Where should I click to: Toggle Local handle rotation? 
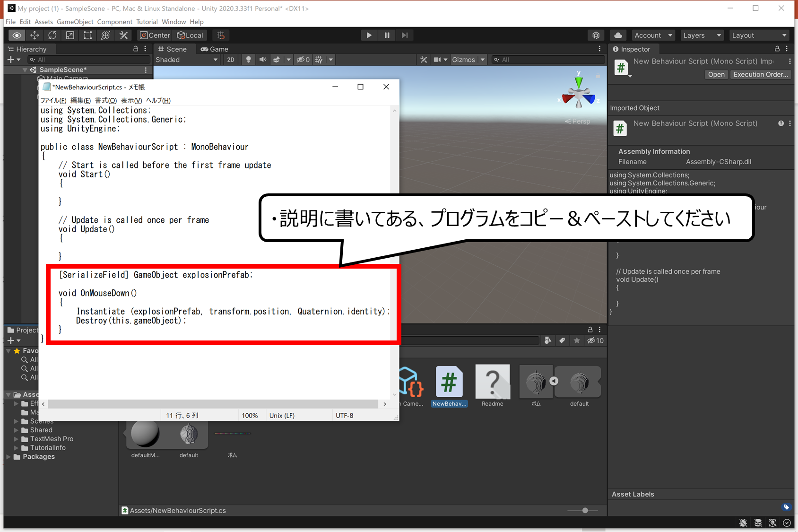point(190,35)
